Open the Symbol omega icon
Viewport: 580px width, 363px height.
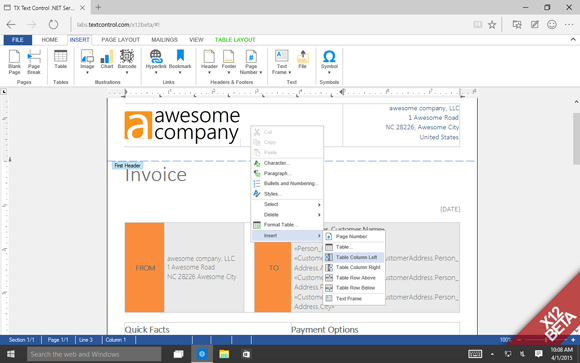tap(329, 61)
